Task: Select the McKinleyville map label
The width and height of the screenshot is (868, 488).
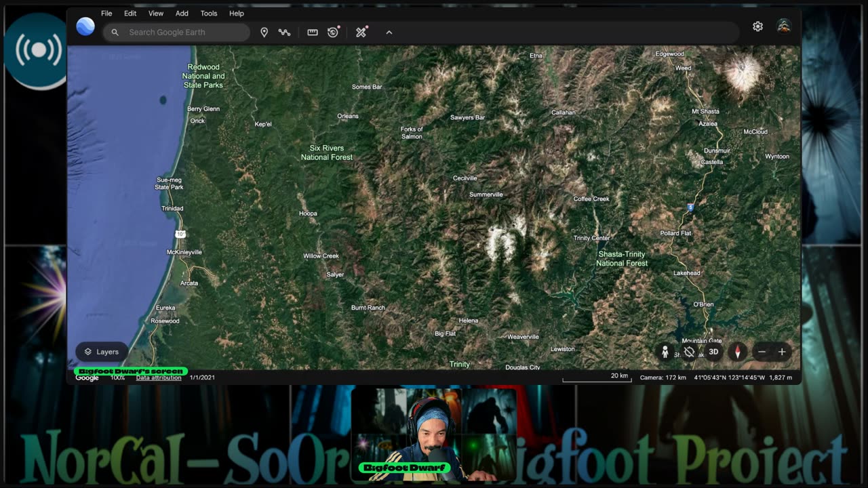Action: pyautogui.click(x=184, y=252)
